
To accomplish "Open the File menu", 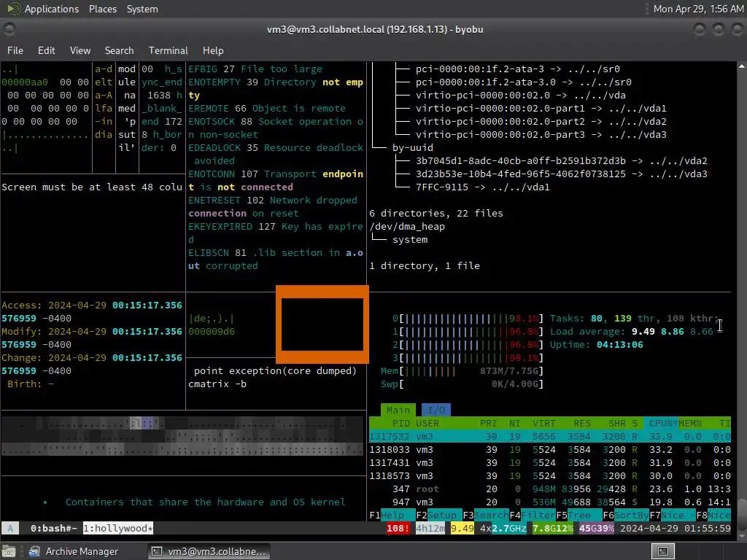I will [15, 50].
